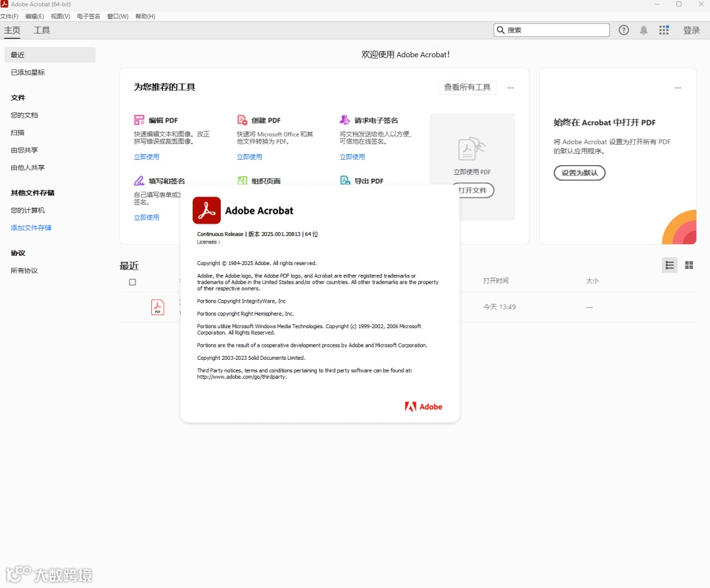Select 您的计算机 in the sidebar
The width and height of the screenshot is (710, 588).
[x=28, y=210]
